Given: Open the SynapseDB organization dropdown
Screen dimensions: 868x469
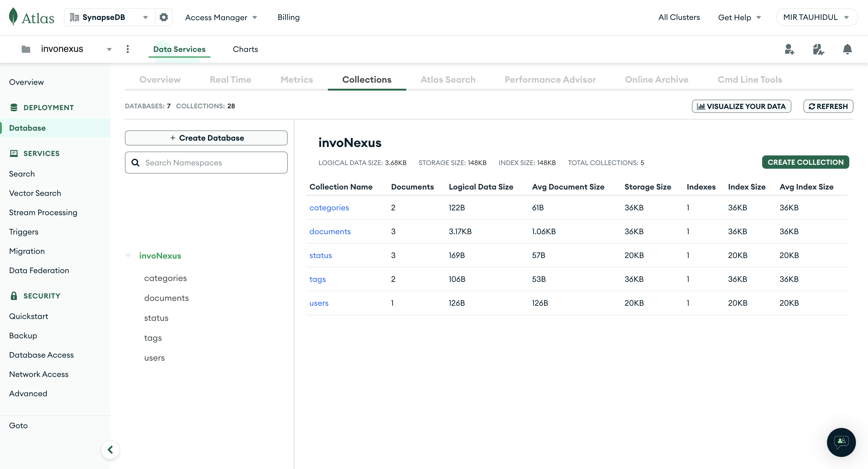Looking at the screenshot, I should tap(109, 17).
